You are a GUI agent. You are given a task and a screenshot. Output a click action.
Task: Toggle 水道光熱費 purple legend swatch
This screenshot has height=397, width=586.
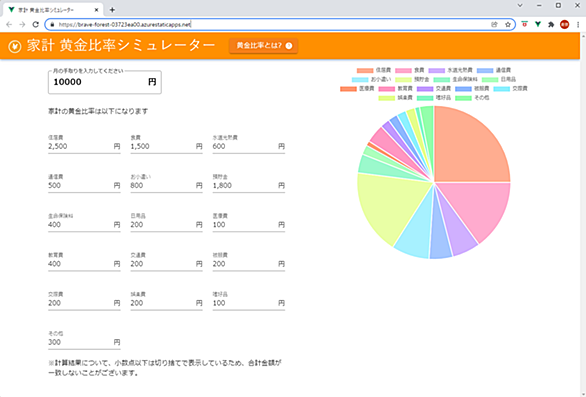point(437,70)
